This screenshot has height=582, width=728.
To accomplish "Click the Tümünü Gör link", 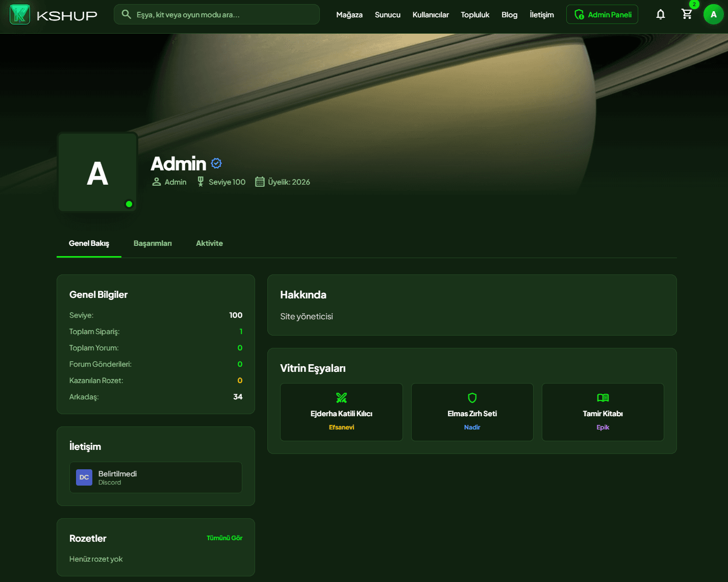I will point(224,538).
